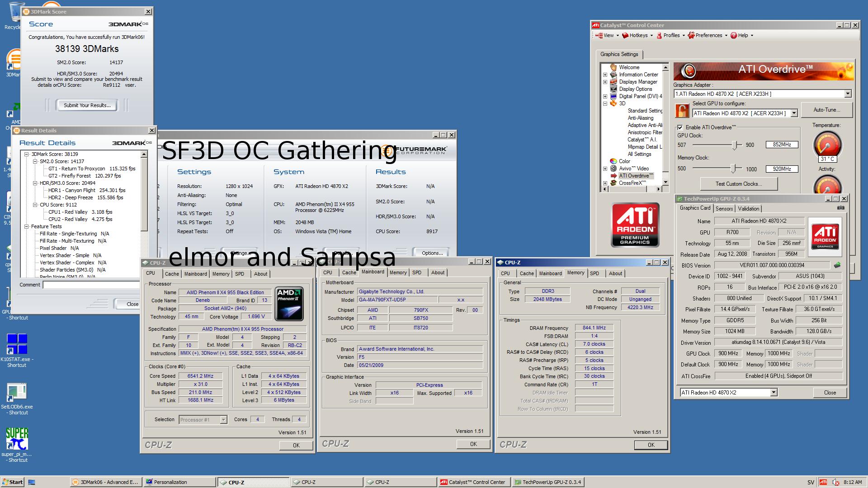Open the GPU-Z graphics card selection dropdown
868x488 pixels.
774,392
